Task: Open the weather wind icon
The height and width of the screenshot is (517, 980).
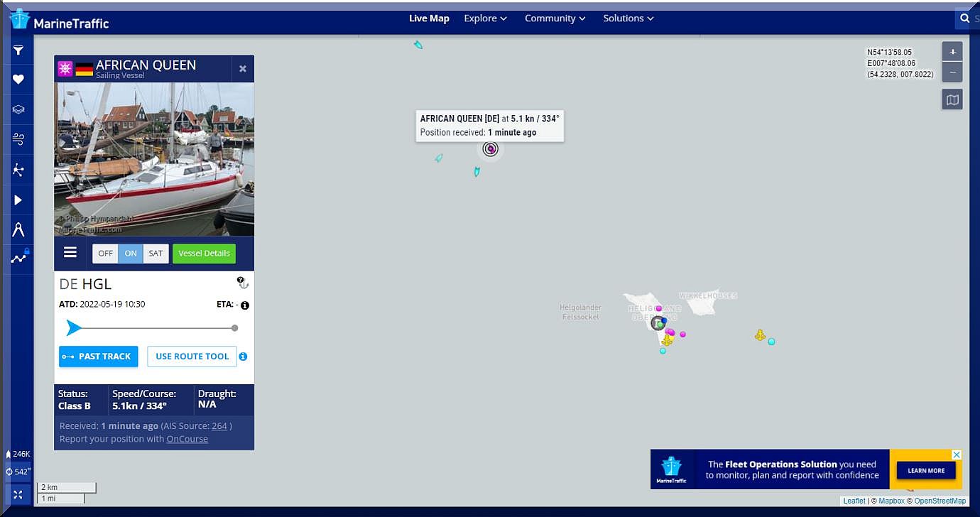Action: coord(18,139)
